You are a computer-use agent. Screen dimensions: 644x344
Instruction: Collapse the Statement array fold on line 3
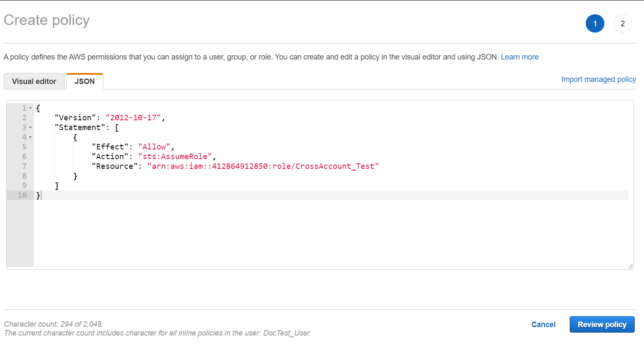pos(30,127)
